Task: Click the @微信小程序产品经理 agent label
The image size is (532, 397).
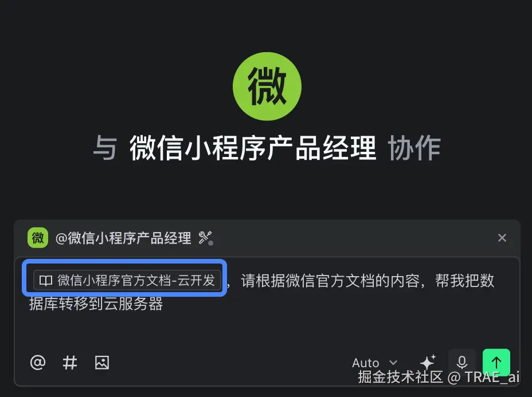Action: click(123, 238)
